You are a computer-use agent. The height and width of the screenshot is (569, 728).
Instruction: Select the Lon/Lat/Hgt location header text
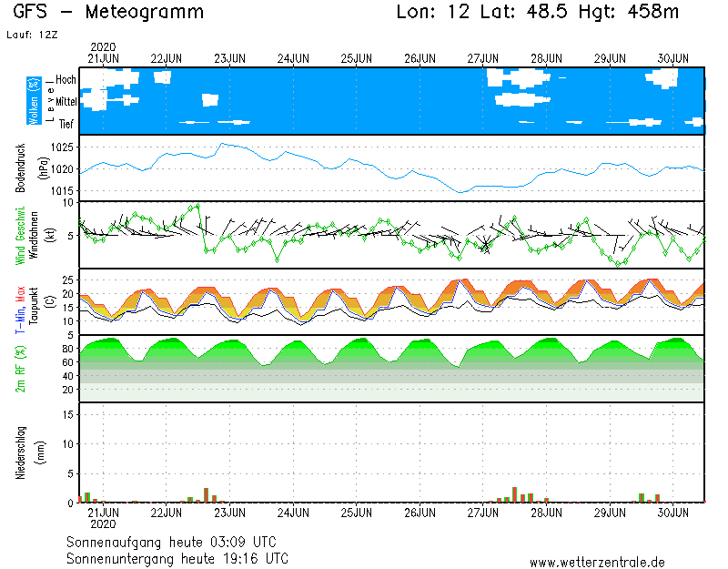[x=538, y=13]
